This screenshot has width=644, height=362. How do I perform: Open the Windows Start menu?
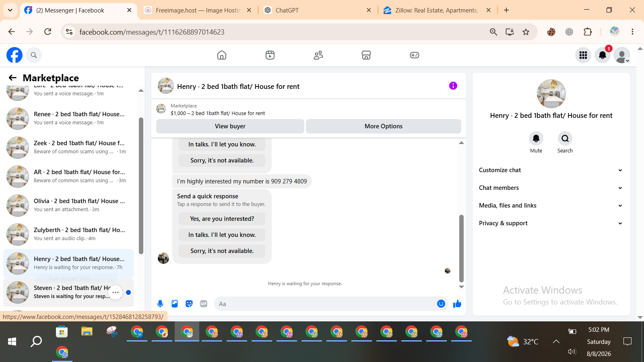point(12,341)
